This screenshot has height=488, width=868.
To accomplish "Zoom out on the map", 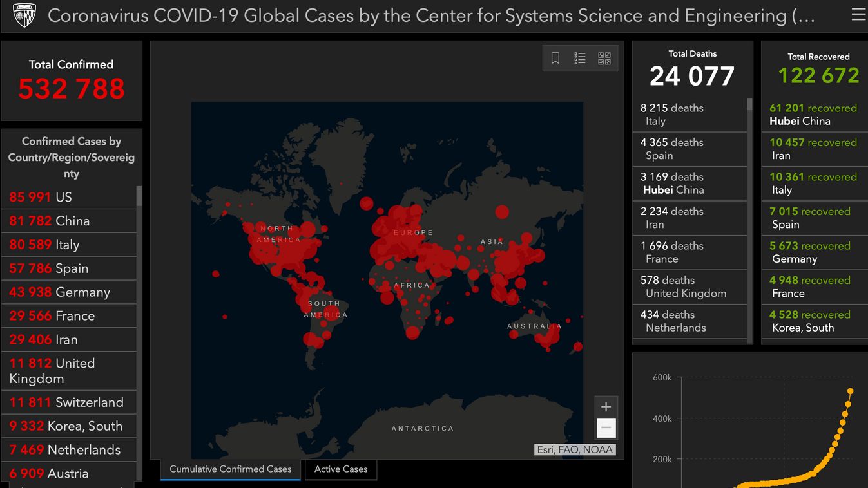I will tap(606, 428).
